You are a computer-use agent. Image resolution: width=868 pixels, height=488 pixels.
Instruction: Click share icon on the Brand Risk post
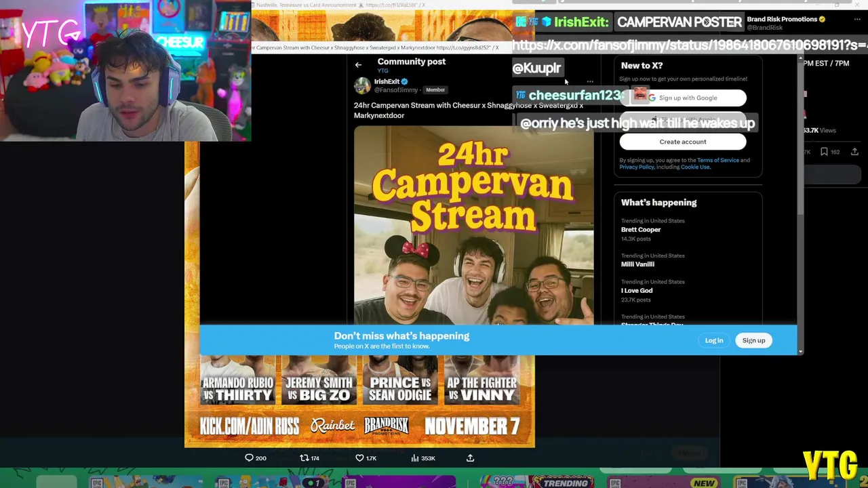click(x=854, y=152)
